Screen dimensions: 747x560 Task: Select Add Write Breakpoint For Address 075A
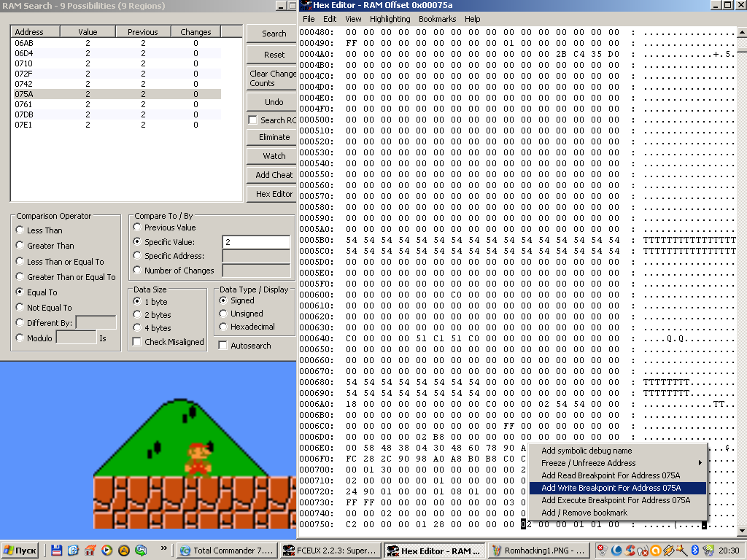(617, 488)
